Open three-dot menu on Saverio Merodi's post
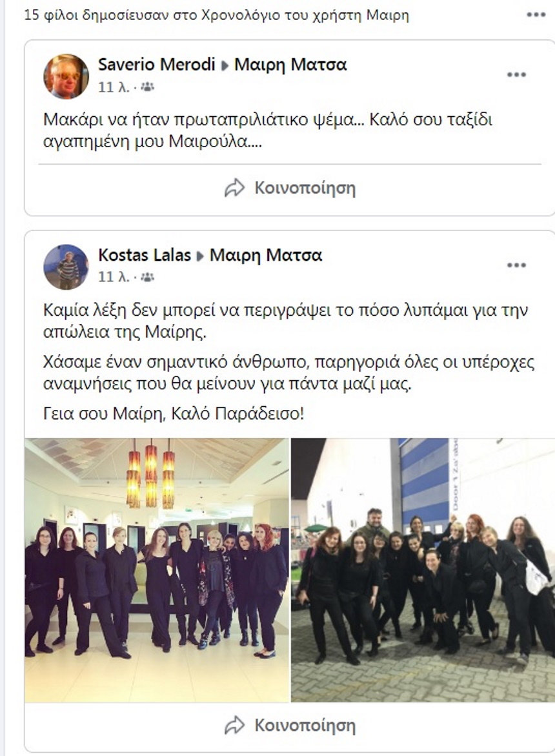 pyautogui.click(x=516, y=75)
